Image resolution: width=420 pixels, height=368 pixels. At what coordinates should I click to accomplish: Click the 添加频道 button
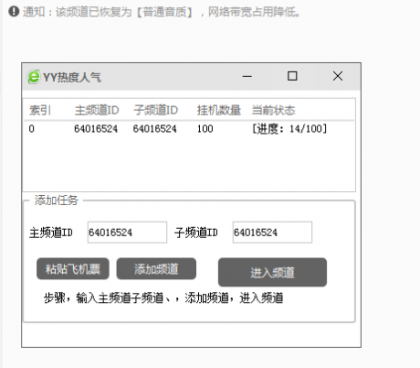(156, 269)
